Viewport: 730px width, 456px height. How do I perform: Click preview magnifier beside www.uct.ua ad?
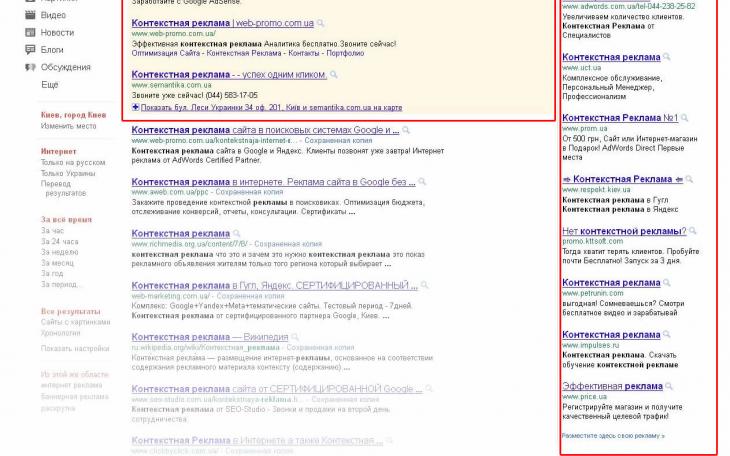(x=667, y=57)
